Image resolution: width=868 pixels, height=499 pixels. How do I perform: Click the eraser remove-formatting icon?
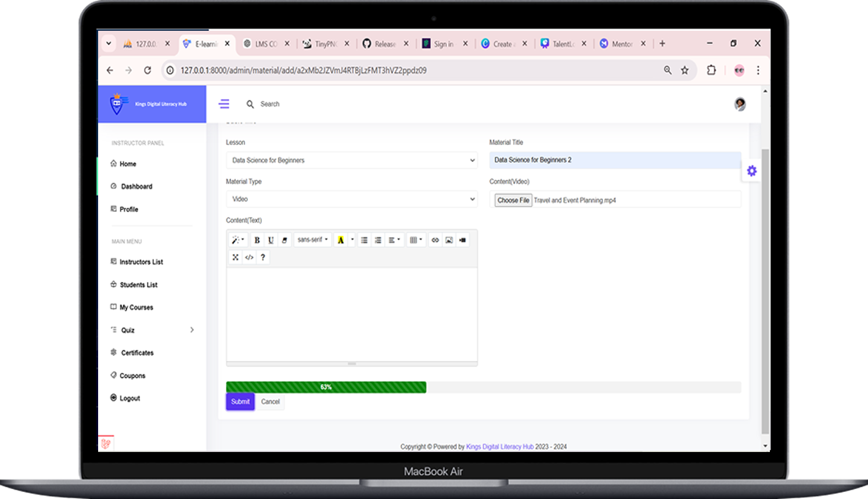coord(284,240)
